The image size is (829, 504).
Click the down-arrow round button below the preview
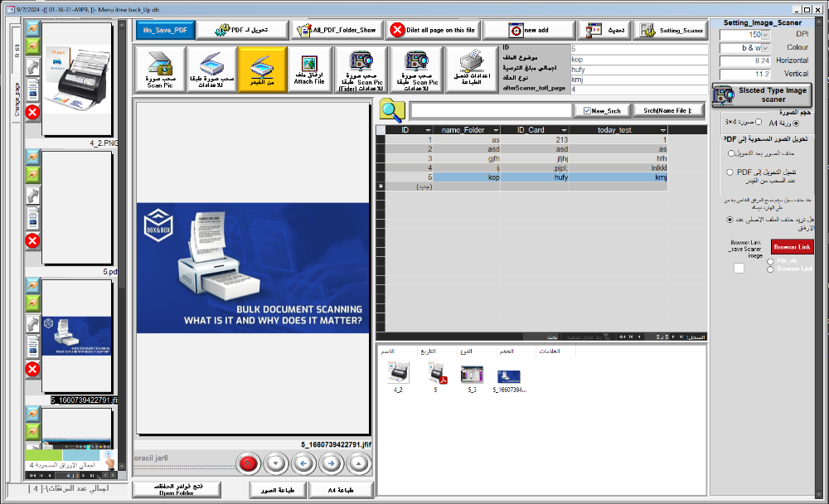(276, 464)
